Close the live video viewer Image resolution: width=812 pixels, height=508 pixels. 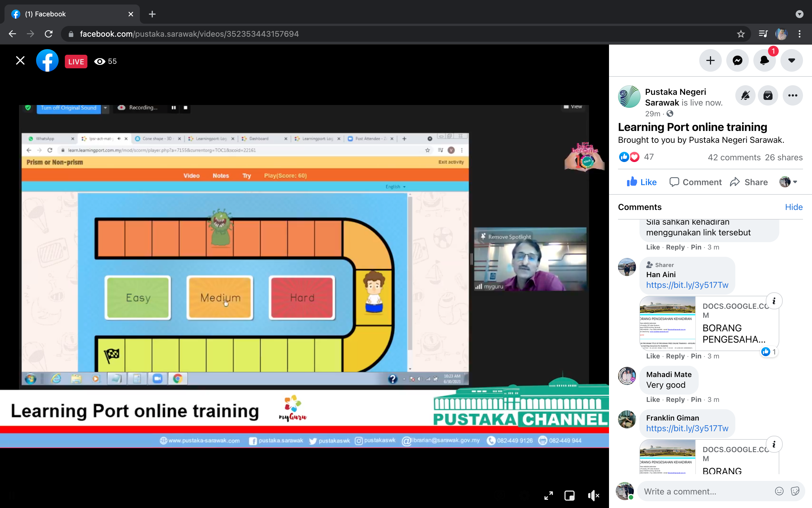point(21,61)
